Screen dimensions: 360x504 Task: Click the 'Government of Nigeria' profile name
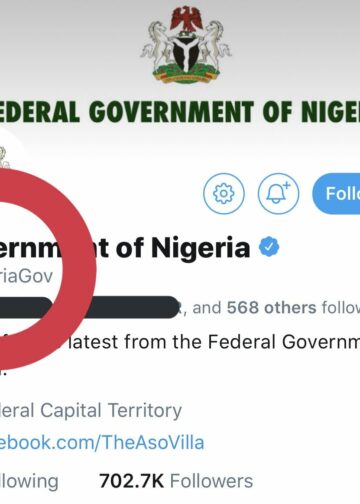(x=125, y=248)
